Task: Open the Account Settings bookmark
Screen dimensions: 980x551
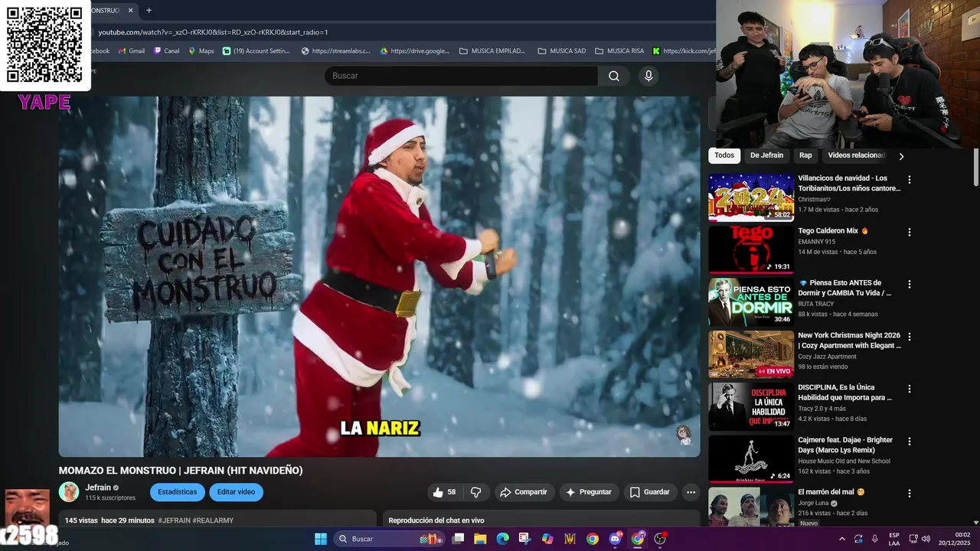Action: (x=256, y=51)
